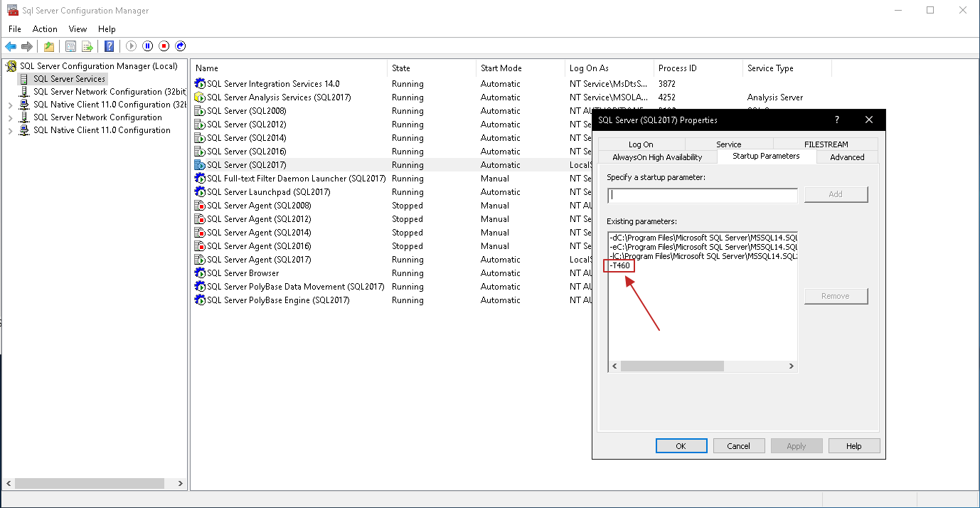This screenshot has width=980, height=508.
Task: Click the Remove parameter button
Action: tap(836, 296)
